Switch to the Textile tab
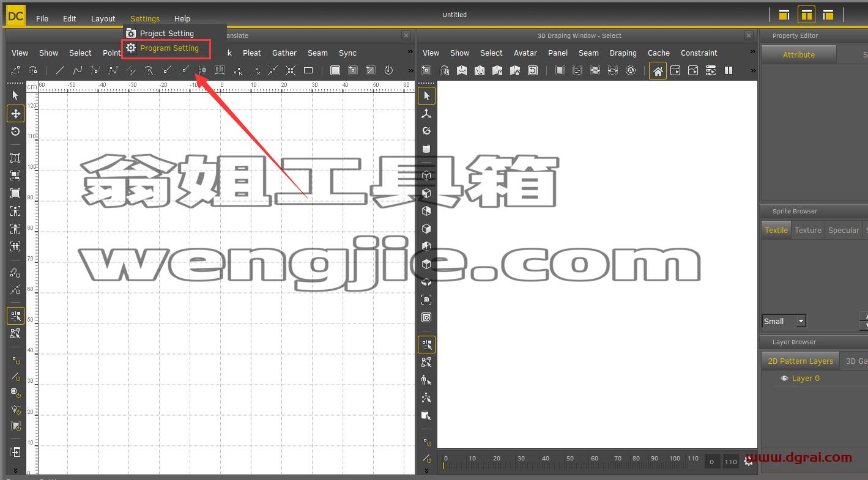 coord(776,230)
